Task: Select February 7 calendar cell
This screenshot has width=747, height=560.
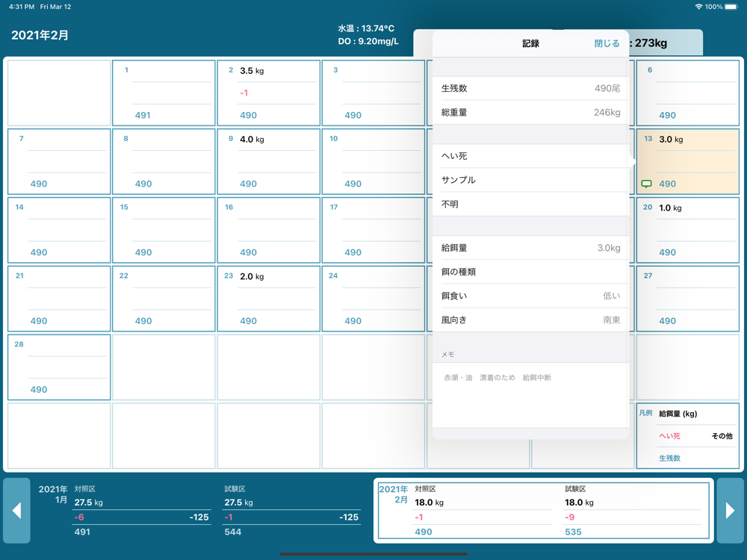Action: 59,161
